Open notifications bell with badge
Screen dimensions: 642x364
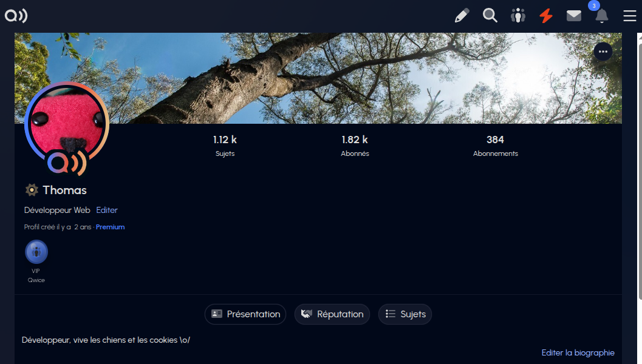coord(601,16)
